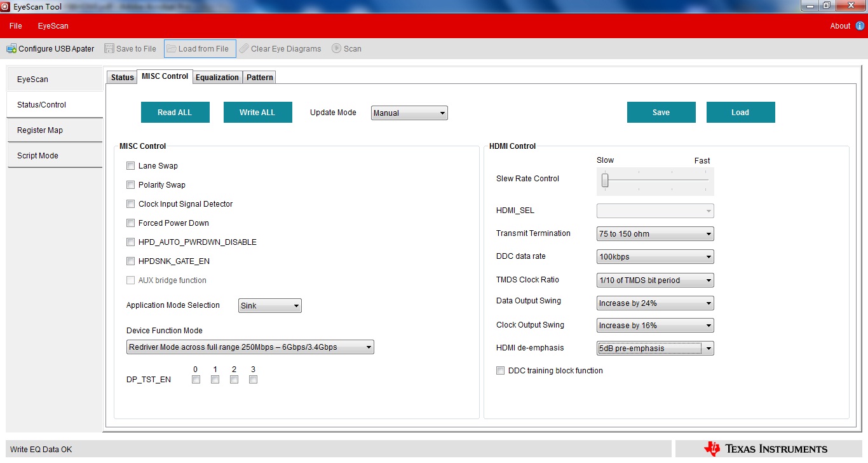
Task: Check DP_TST_EN lane 0 checkbox
Action: pos(196,380)
